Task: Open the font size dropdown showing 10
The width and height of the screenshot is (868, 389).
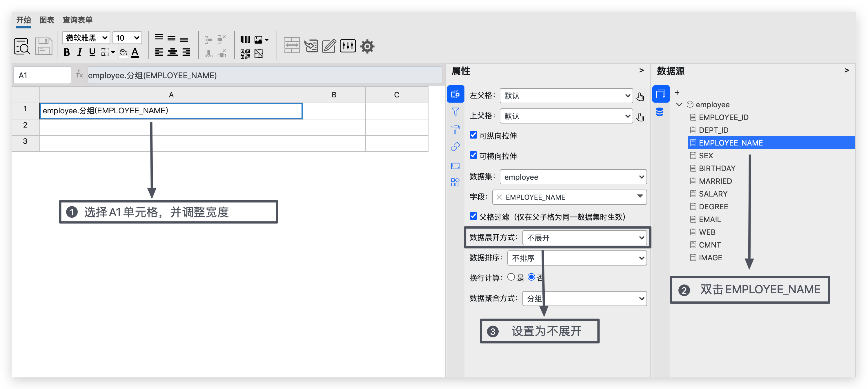Action: click(x=127, y=38)
